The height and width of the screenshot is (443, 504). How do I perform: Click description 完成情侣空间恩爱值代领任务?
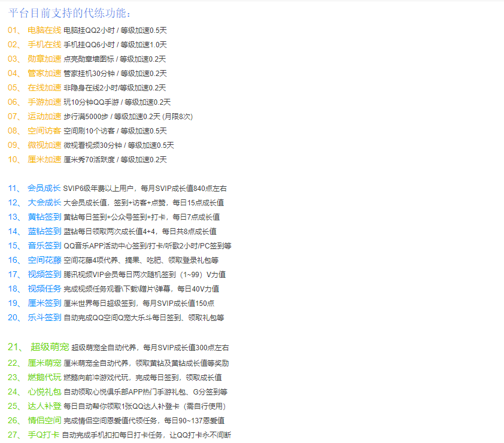[x=144, y=420]
